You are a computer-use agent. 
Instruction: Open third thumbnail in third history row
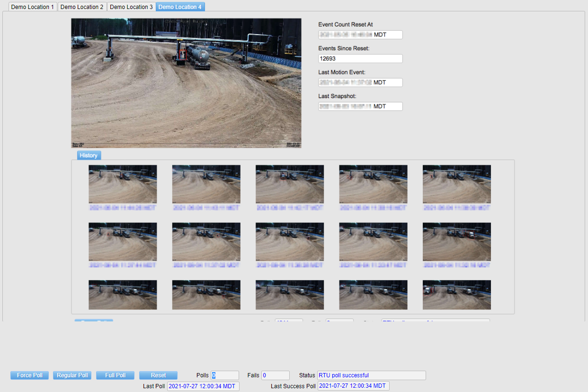pyautogui.click(x=290, y=295)
